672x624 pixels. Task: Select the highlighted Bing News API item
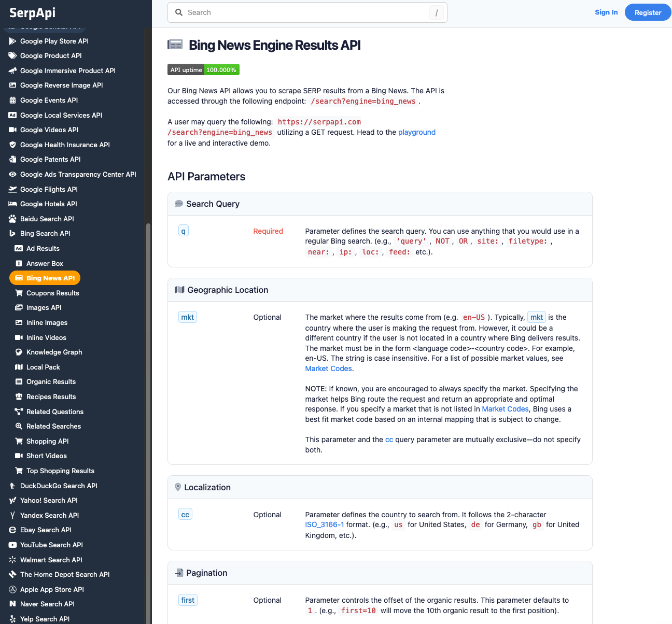[x=45, y=278]
